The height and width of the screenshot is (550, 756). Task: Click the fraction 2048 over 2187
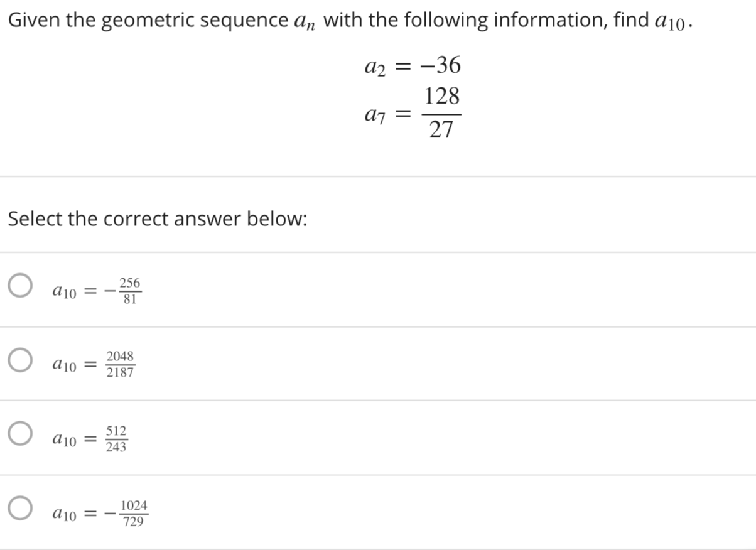point(120,364)
